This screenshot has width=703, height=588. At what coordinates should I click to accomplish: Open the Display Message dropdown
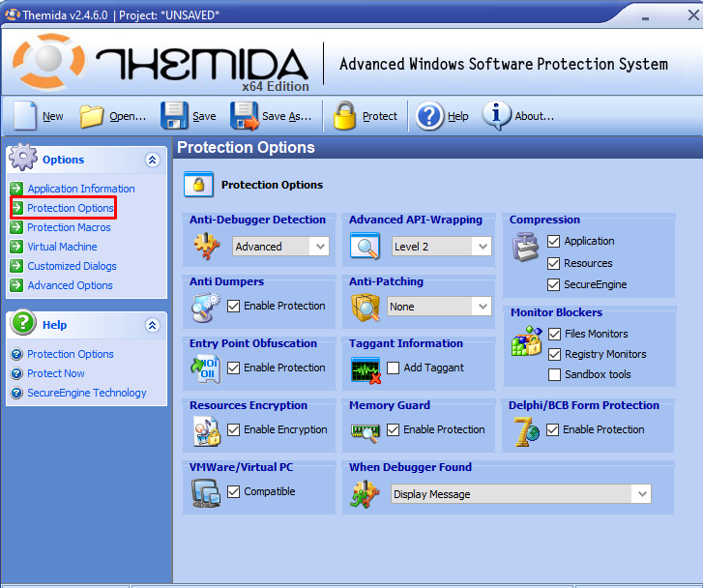[520, 494]
